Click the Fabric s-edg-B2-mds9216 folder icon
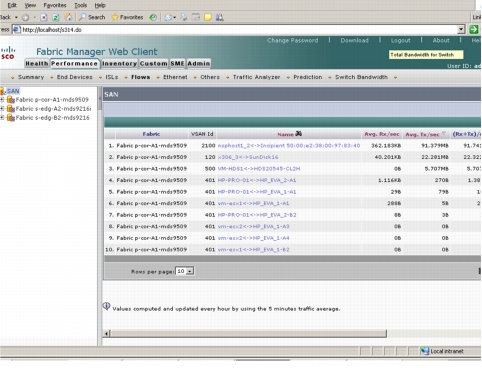Image resolution: width=482 pixels, height=368 pixels. click(x=11, y=118)
